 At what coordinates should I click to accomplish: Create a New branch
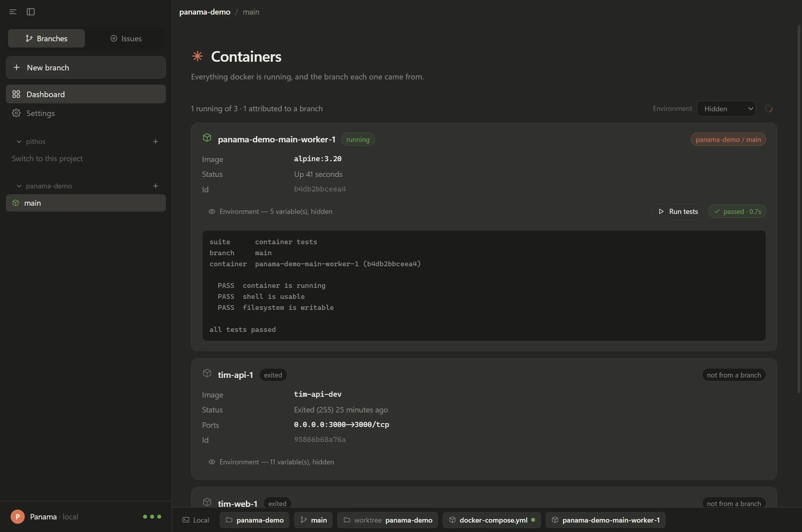coord(86,68)
